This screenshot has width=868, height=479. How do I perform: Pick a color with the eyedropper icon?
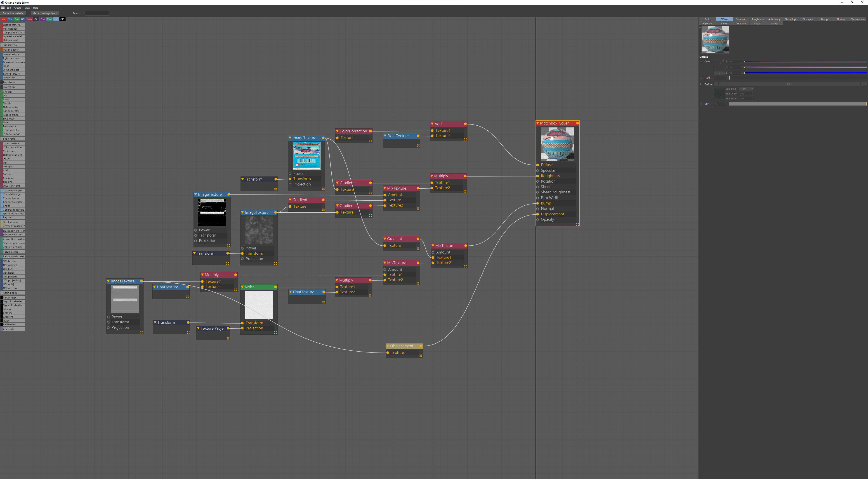[722, 62]
